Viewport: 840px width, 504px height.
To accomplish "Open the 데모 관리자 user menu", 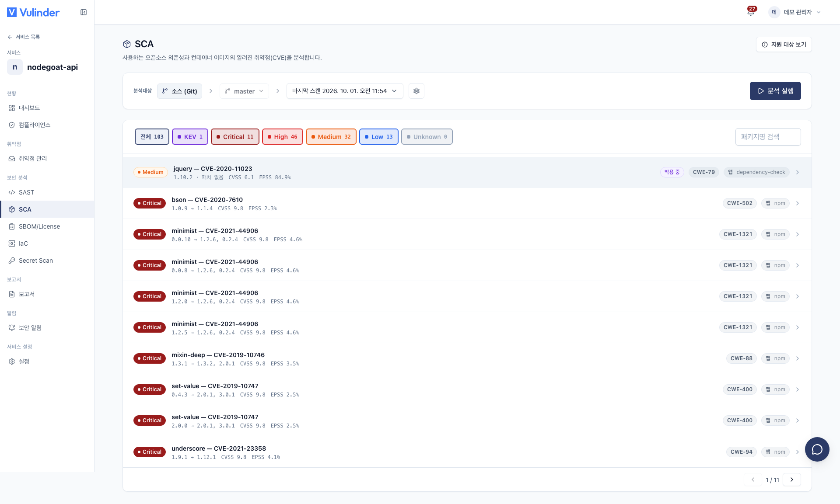I will pos(795,12).
